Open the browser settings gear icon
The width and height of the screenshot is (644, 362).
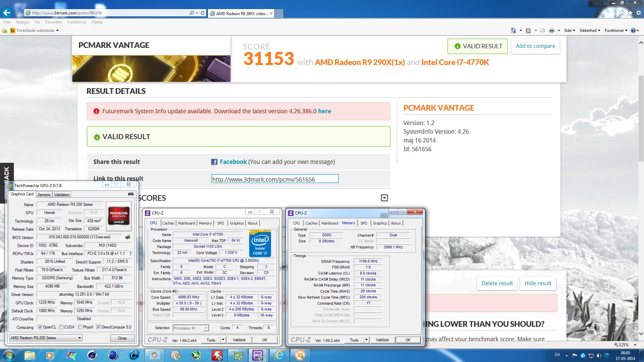[x=639, y=13]
